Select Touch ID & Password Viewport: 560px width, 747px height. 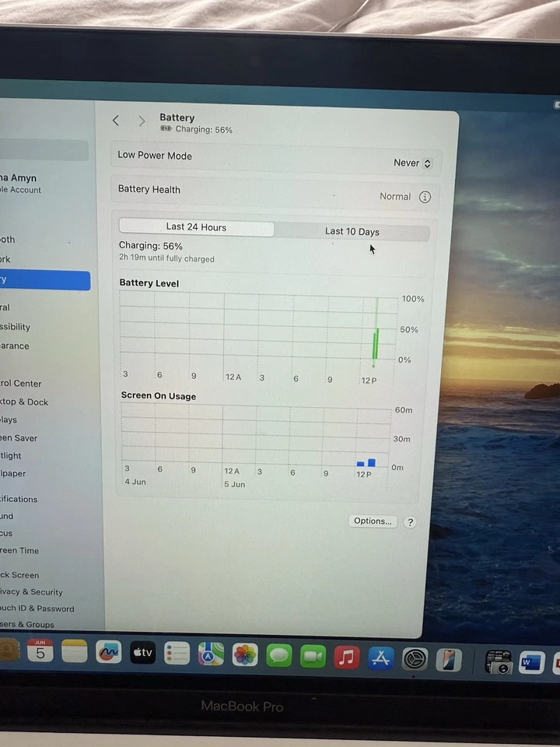click(x=37, y=608)
